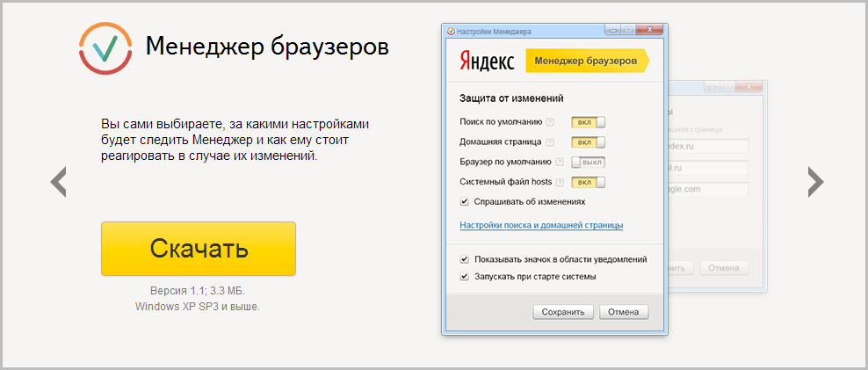Viewport: 868px width, 370px height.
Task: Click the small icon in settings title bar
Action: coord(451,32)
